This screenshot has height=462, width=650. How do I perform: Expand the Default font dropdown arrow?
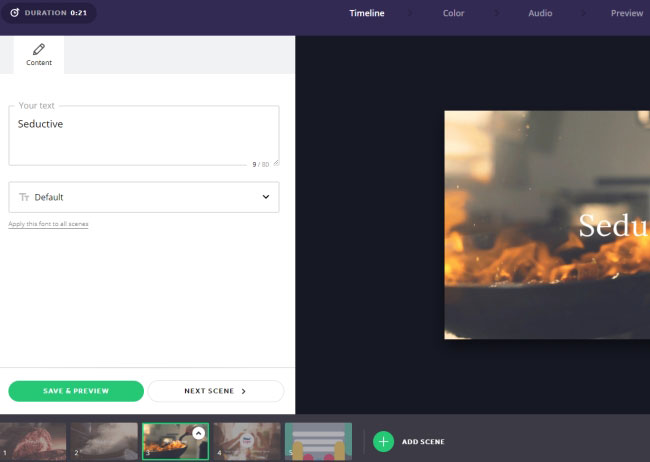coord(266,197)
